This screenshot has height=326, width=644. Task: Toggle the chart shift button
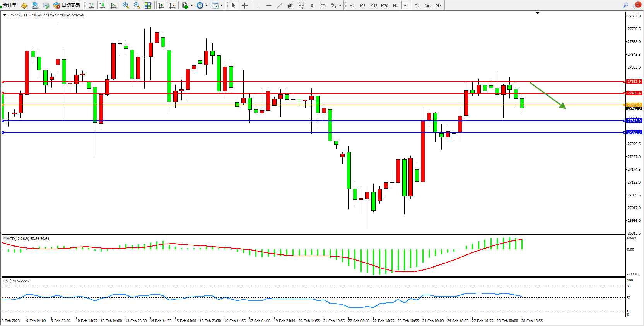click(x=172, y=5)
